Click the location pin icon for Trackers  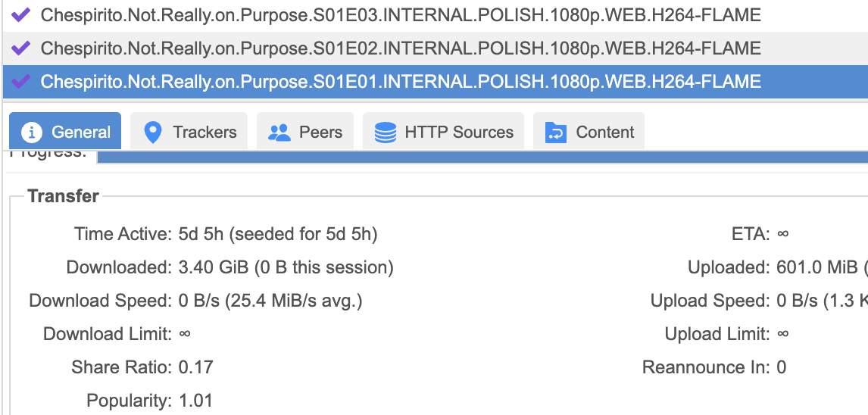(153, 133)
